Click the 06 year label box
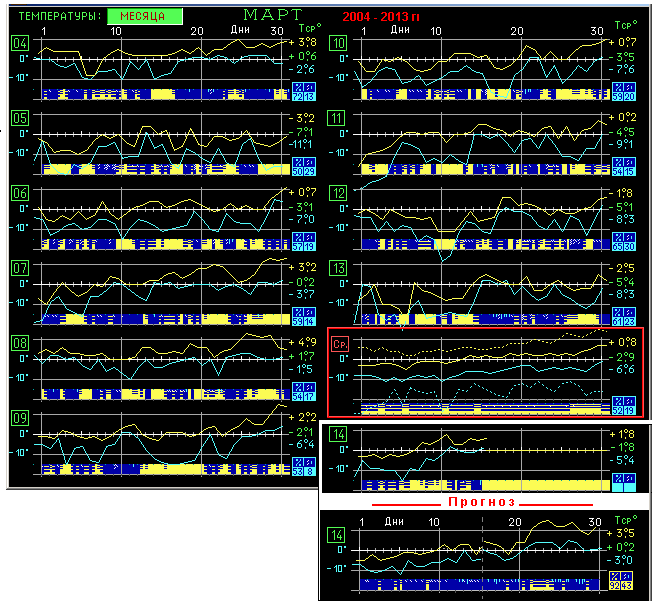 (19, 193)
